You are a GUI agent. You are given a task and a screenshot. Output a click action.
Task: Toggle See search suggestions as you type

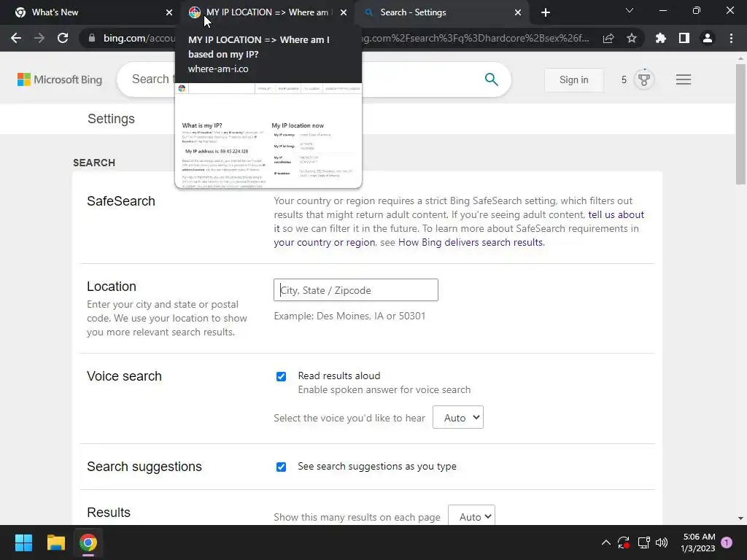pos(281,467)
